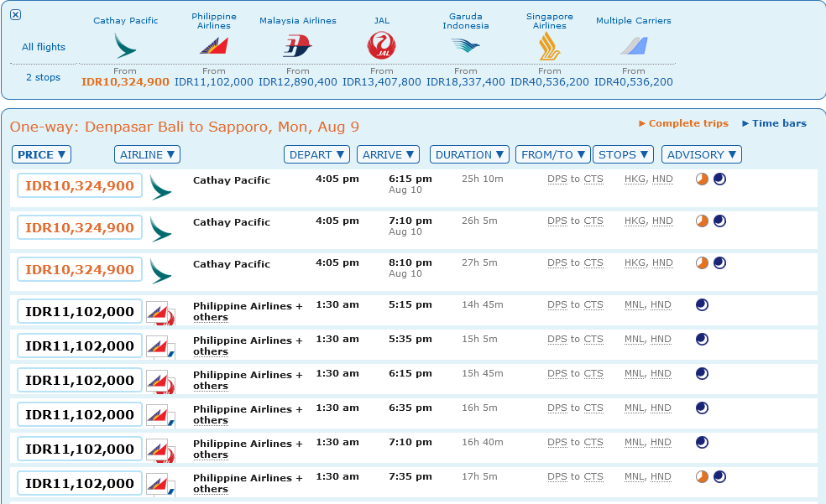Click Cathay Pacific logo on 8:10 pm arrival row
This screenshot has width=826, height=504.
[160, 272]
